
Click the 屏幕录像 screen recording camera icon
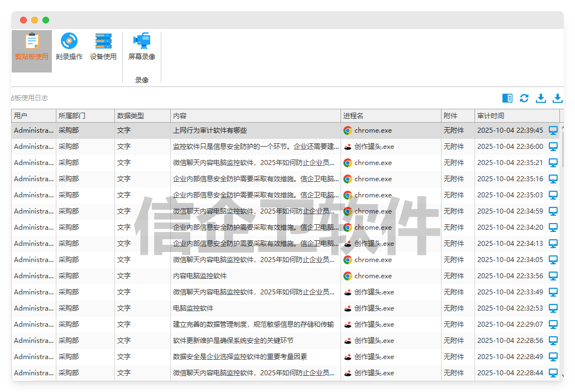pyautogui.click(x=142, y=41)
